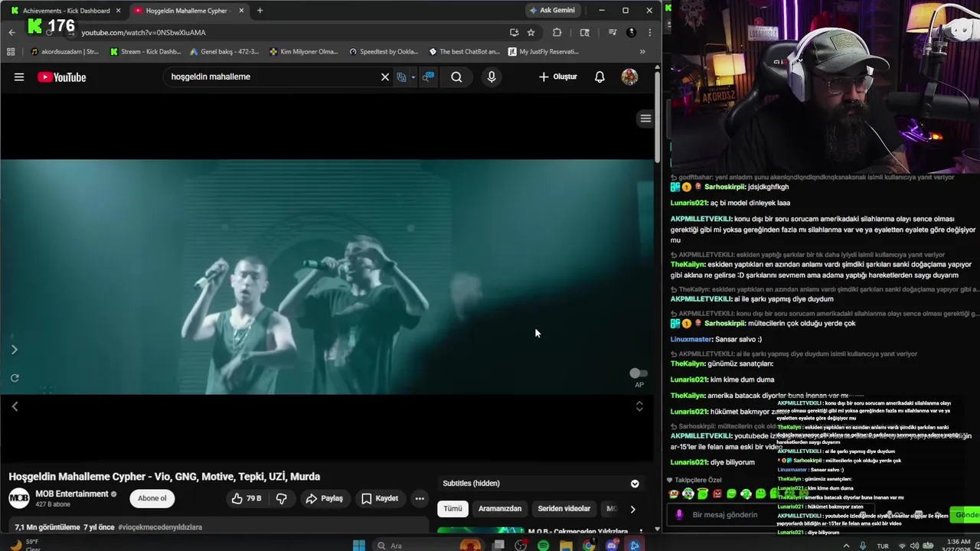The height and width of the screenshot is (551, 980).
Task: Like the video showing 79 B
Action: (x=247, y=498)
